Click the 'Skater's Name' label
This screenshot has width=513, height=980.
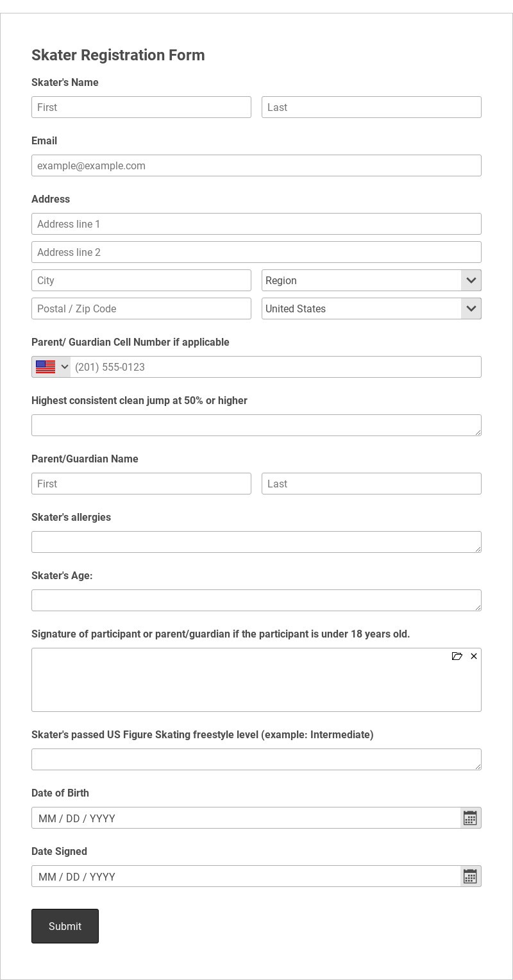coord(65,82)
